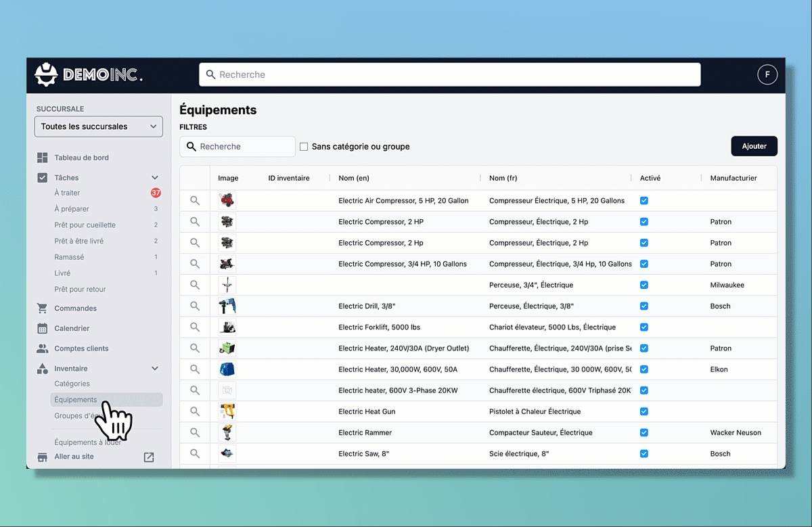Click the Ajouter button
The image size is (812, 527).
(754, 146)
